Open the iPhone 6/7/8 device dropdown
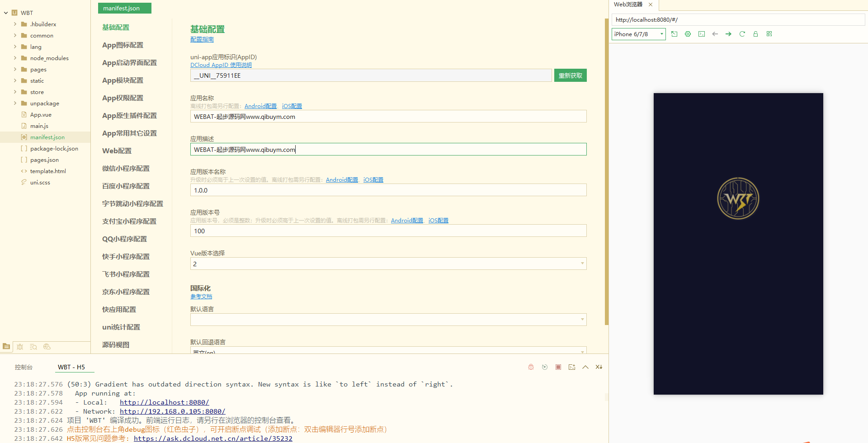The height and width of the screenshot is (443, 868). click(638, 34)
